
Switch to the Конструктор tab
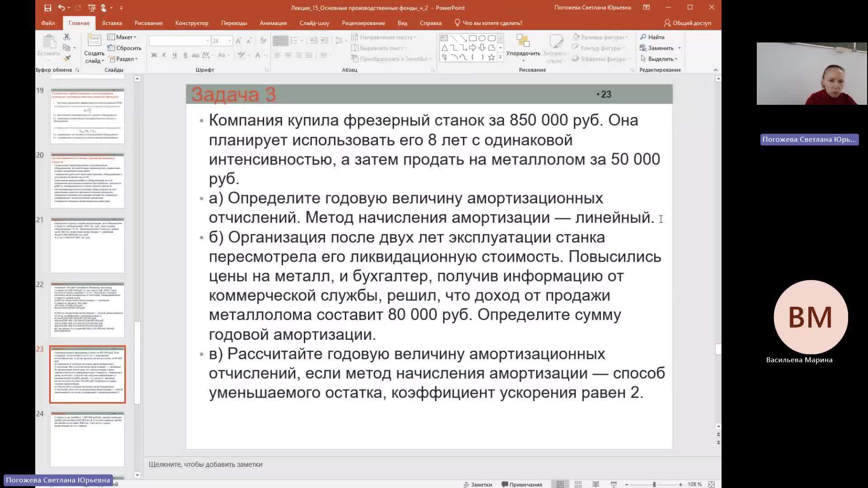(192, 23)
